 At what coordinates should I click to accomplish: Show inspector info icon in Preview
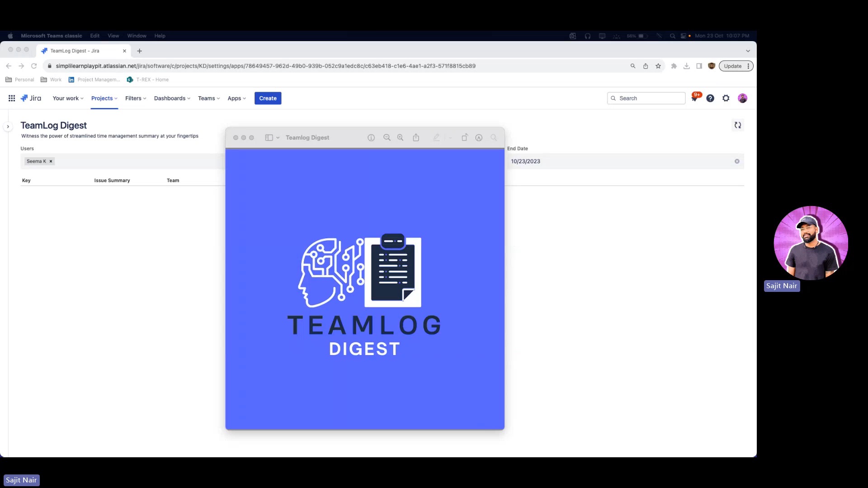[x=371, y=137]
